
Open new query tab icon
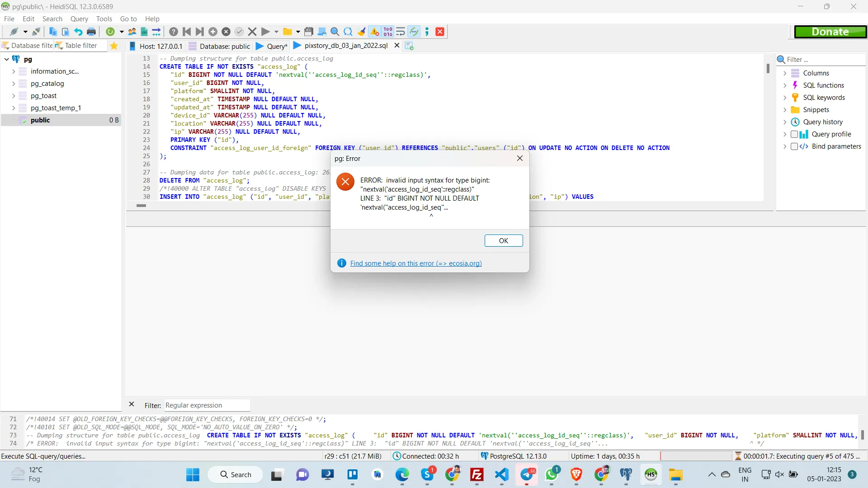pos(409,46)
